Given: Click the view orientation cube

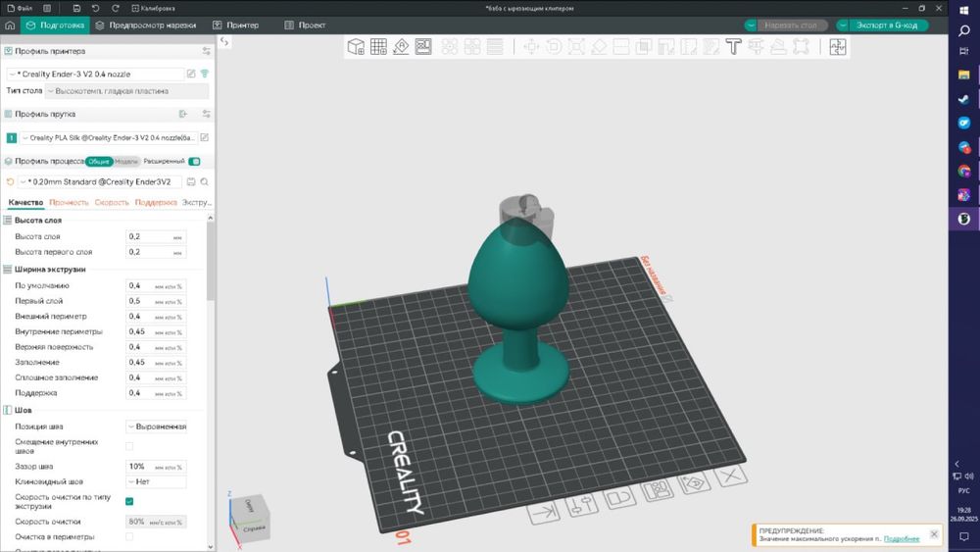Looking at the screenshot, I should [x=251, y=516].
